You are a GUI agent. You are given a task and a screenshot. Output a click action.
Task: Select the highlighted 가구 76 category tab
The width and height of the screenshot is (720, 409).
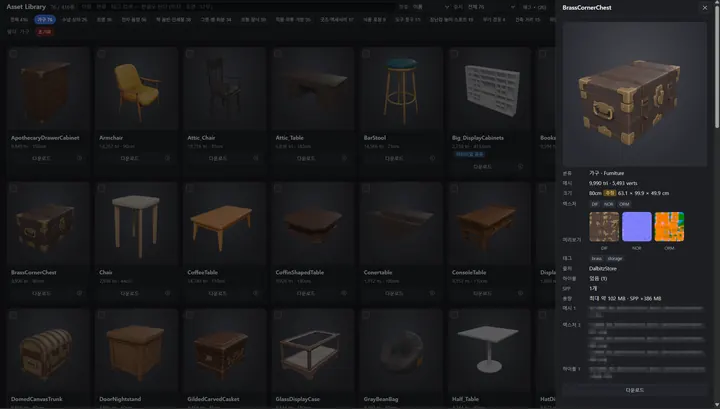tap(45, 20)
